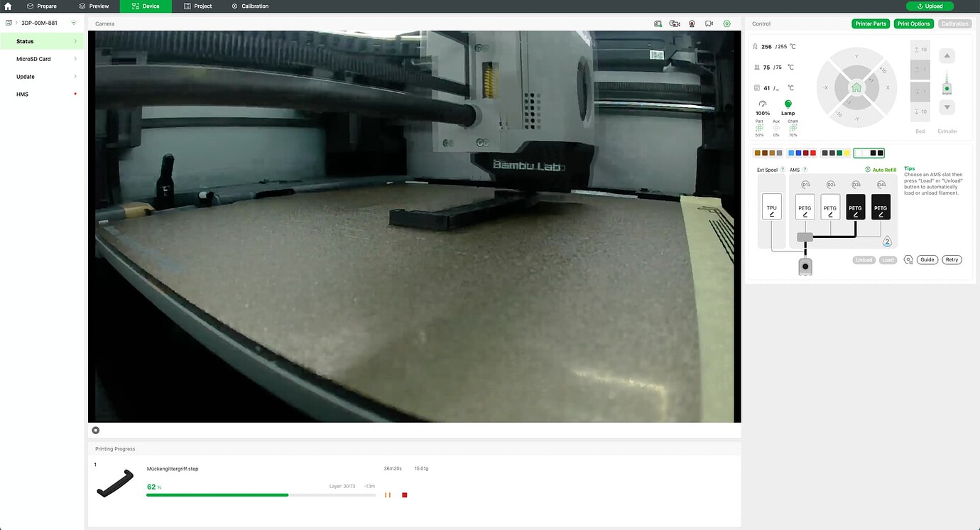Click the Aux fan icon
980x530 pixels.
(x=776, y=129)
